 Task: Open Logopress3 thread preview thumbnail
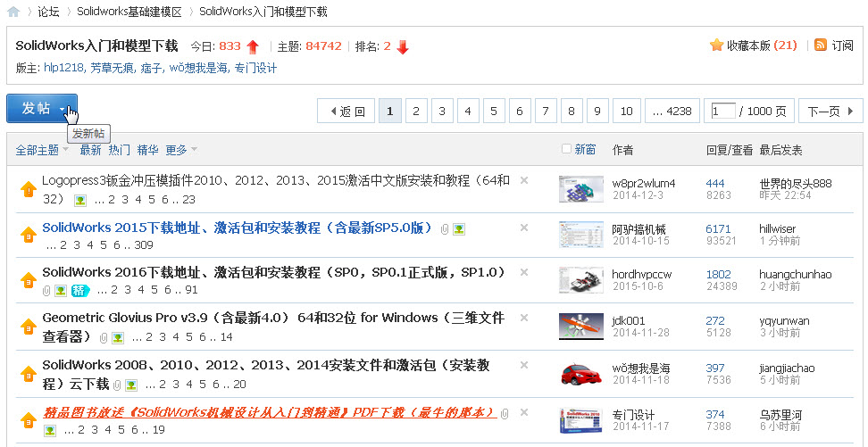(580, 189)
